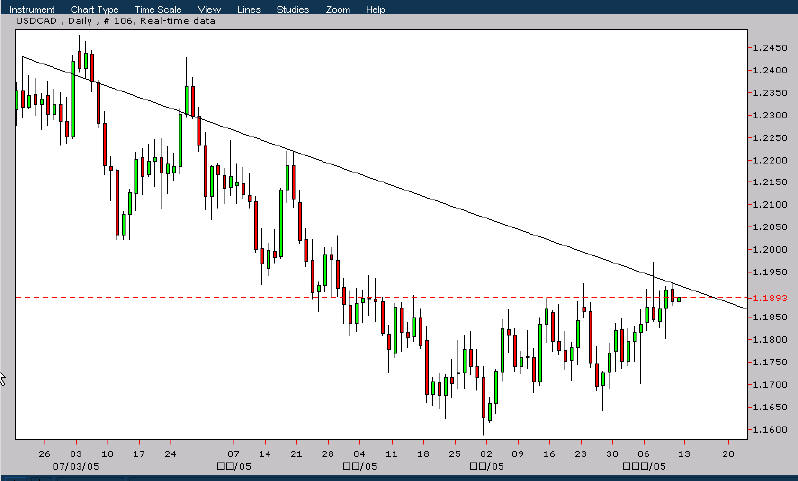The height and width of the screenshot is (481, 798).
Task: Click the 07/03/05 date label
Action: click(76, 466)
